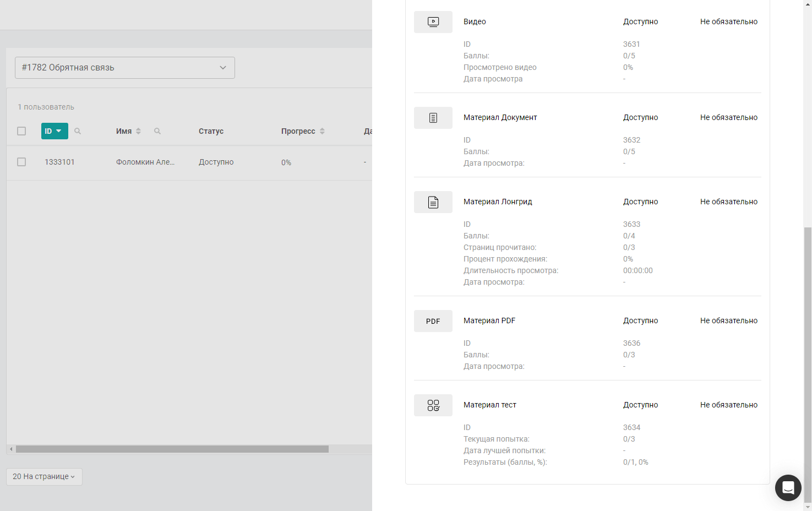
Task: Click the search icon beside Имя column
Action: 157,131
